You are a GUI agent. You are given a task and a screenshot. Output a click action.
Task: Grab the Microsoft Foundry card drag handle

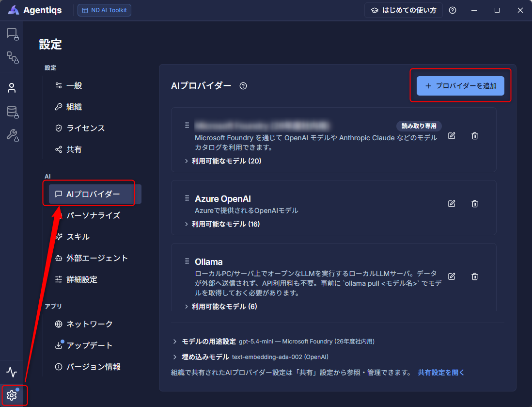187,125
